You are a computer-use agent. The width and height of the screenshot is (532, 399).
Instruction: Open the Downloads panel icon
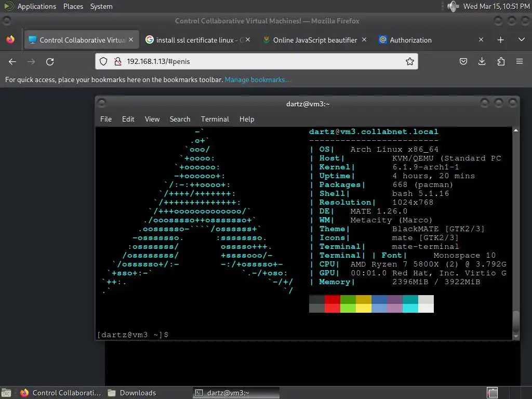click(x=482, y=61)
